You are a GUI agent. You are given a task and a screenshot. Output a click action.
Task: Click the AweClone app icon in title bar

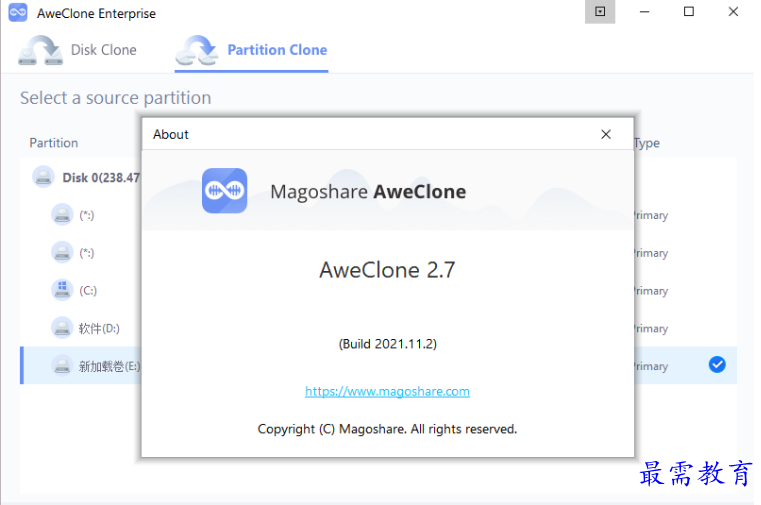(18, 13)
